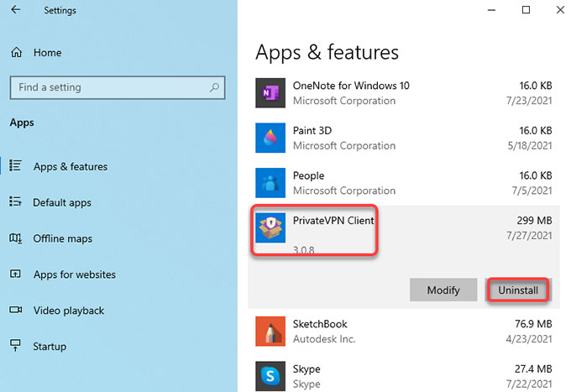Select the OneNote app icon
The width and height of the screenshot is (571, 392).
pos(270,93)
